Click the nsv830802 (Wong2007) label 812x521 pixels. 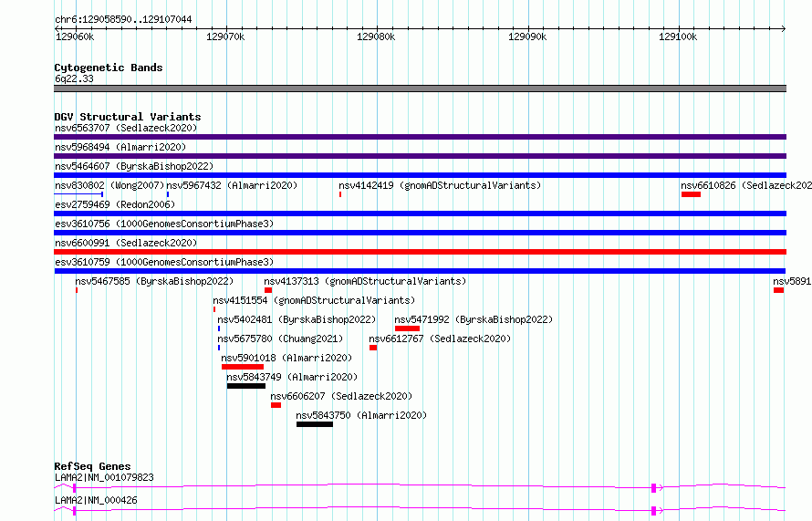pyautogui.click(x=109, y=185)
